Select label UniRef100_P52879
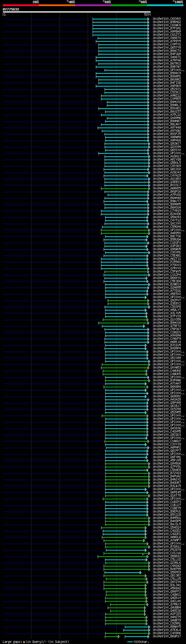 167,550
